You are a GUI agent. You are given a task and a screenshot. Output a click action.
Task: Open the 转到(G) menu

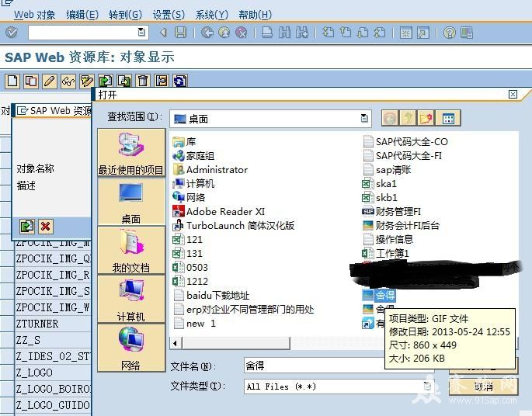tap(125, 15)
